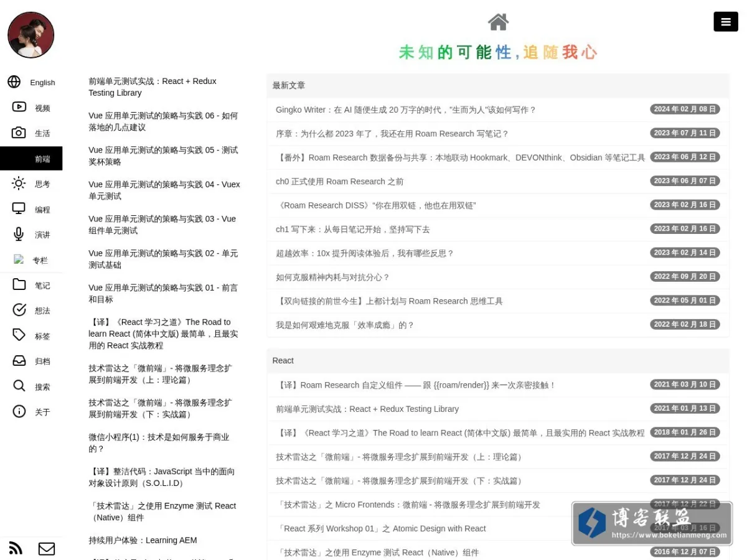Click date badge 2023 年 07 月 11 日

(x=685, y=133)
